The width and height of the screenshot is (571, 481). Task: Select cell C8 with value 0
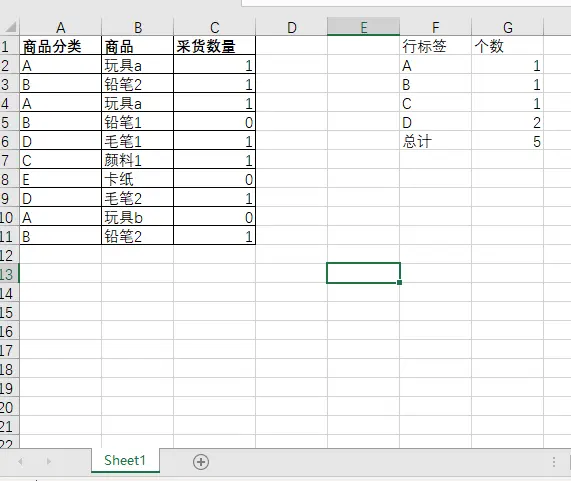pos(214,179)
